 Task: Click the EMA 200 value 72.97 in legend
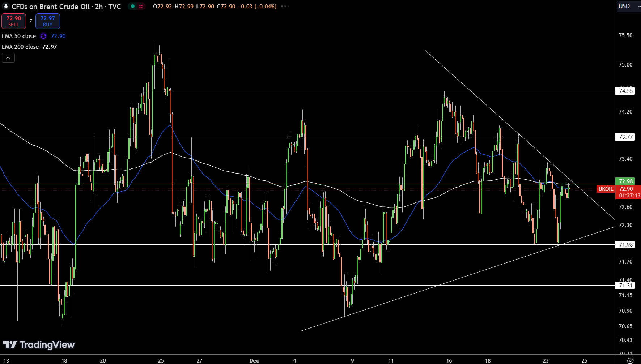(x=50, y=47)
